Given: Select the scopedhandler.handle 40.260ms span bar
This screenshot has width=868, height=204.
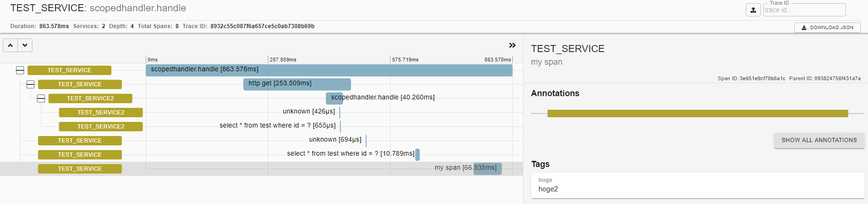Looking at the screenshot, I should pyautogui.click(x=334, y=98).
